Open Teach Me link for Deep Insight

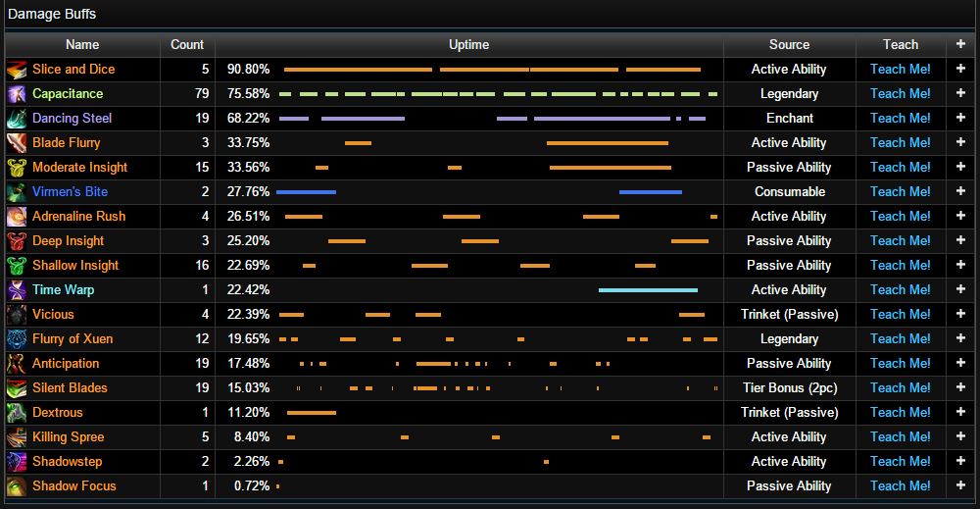(x=900, y=241)
